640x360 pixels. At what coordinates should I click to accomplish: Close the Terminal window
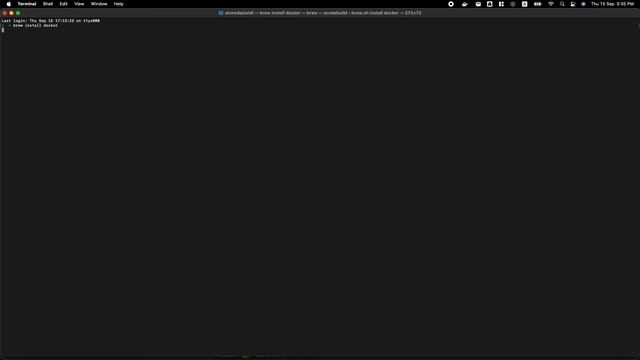[4, 13]
